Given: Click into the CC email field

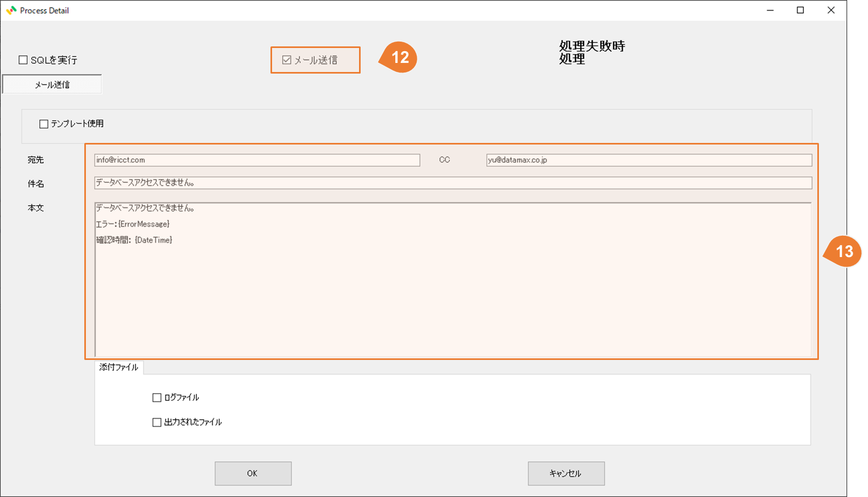Looking at the screenshot, I should tap(649, 160).
